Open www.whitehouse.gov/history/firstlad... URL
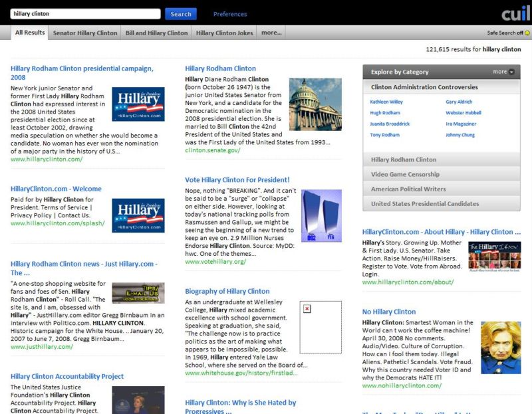 point(241,373)
